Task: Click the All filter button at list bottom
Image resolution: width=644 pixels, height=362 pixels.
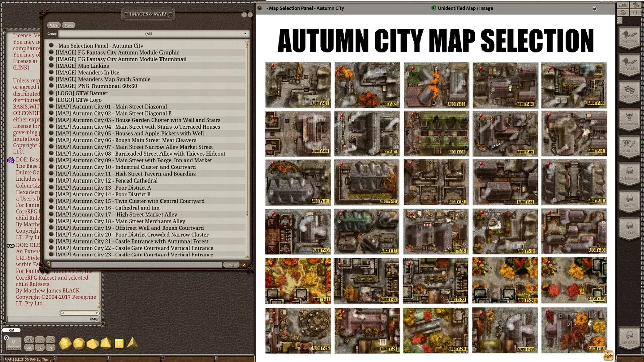Action: coord(231,265)
